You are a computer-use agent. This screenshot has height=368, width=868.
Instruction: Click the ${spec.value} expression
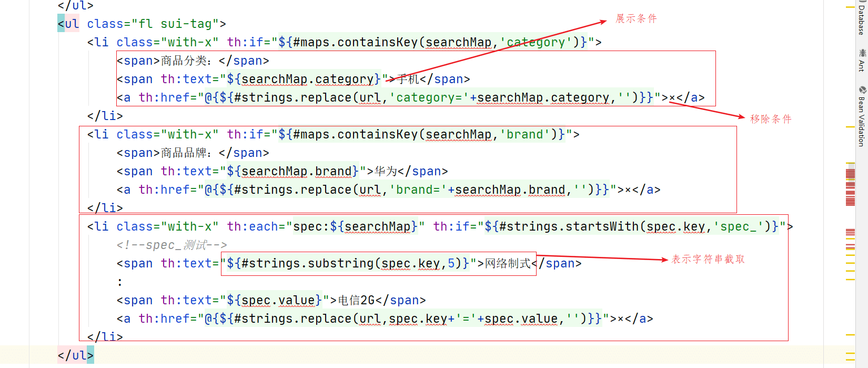pyautogui.click(x=274, y=300)
